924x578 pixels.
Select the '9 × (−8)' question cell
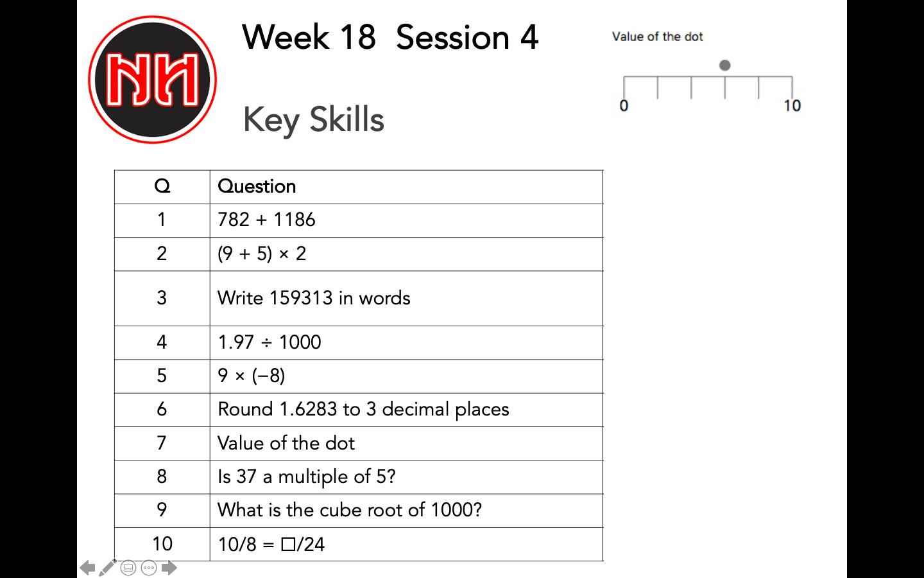(x=252, y=376)
